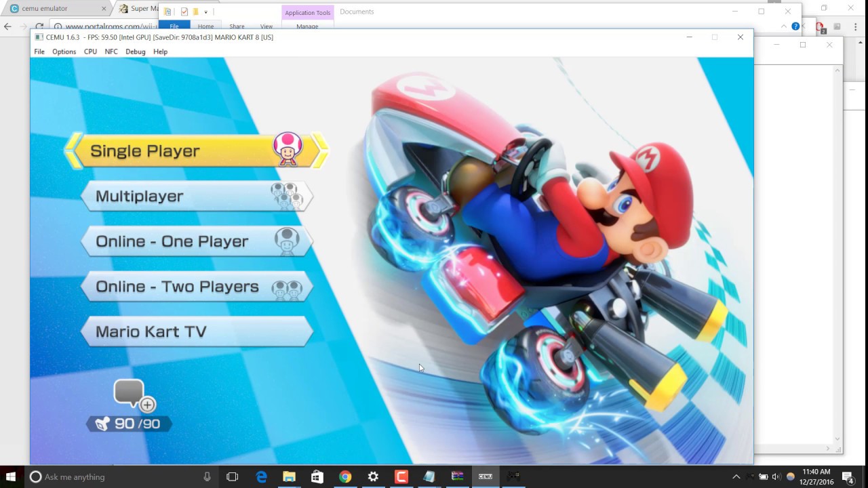Click the volume speaker tray icon

click(x=776, y=476)
